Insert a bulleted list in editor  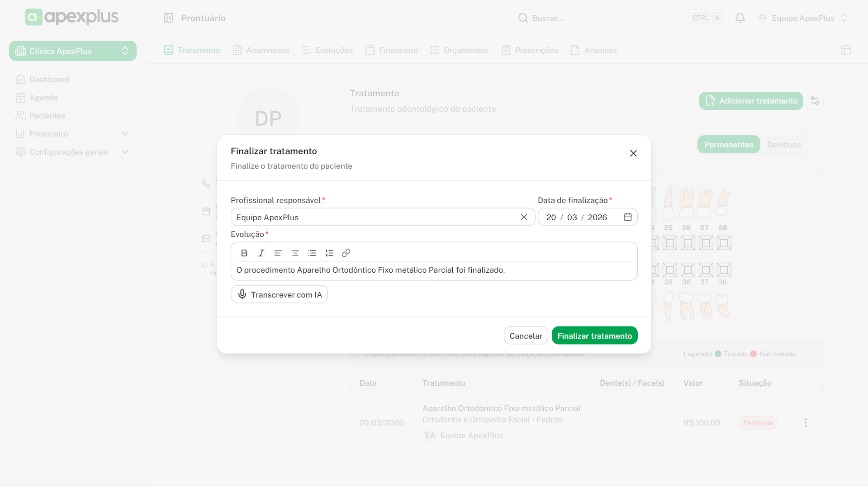coord(312,253)
